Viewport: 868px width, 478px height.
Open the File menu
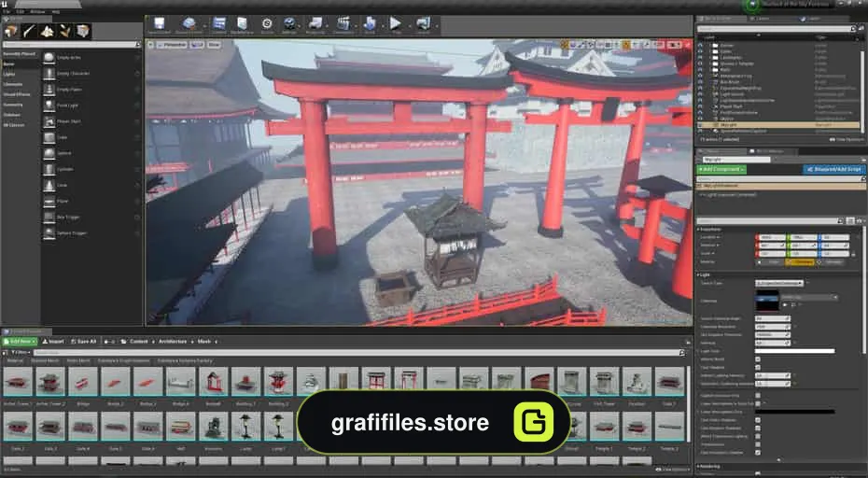(x=7, y=11)
